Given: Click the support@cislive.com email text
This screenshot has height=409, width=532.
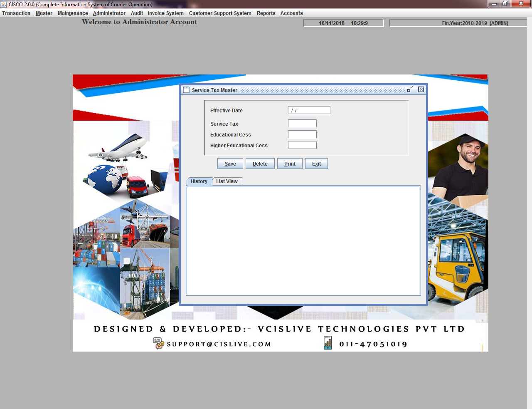Looking at the screenshot, I should pos(219,344).
